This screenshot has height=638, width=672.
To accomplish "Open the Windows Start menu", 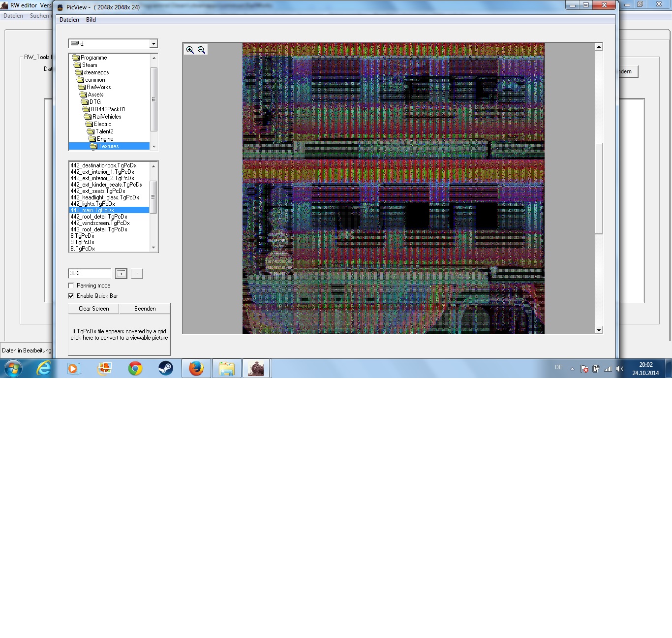I will coord(13,368).
